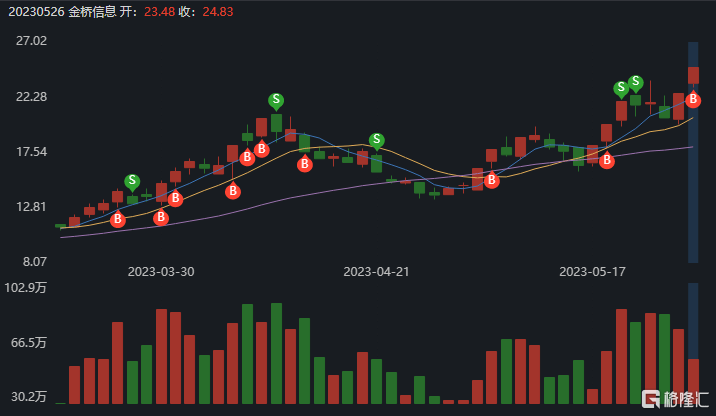This screenshot has height=416, width=716.
Task: Click the B marker just after the April peak
Action: pos(305,166)
